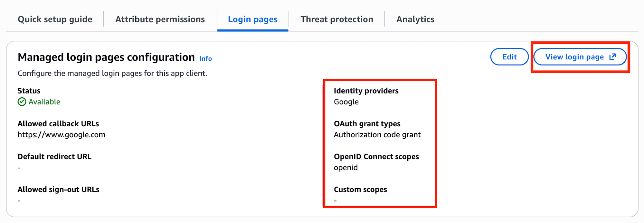Click the green Available status checkmark icon

pos(22,102)
